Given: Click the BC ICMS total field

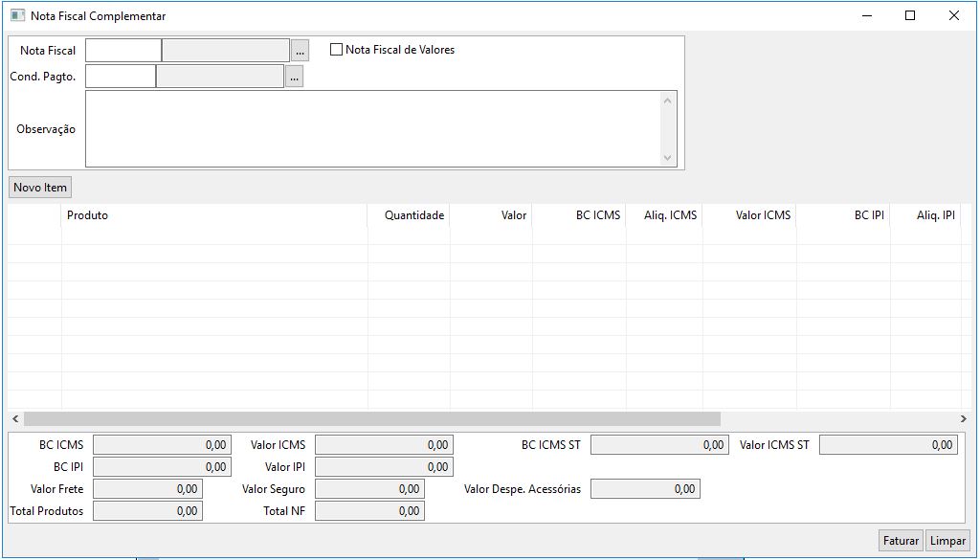Looking at the screenshot, I should (x=162, y=445).
